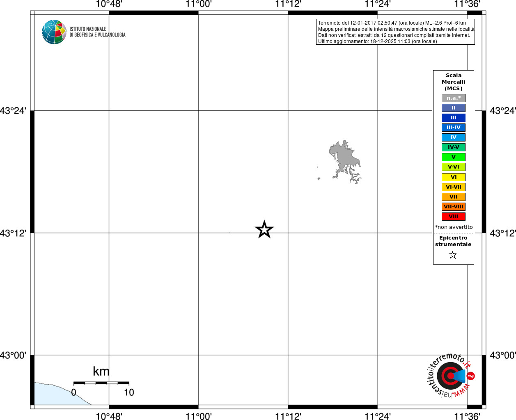Click the top 11°12' longitude label
516x420 pixels.
pyautogui.click(x=288, y=5)
